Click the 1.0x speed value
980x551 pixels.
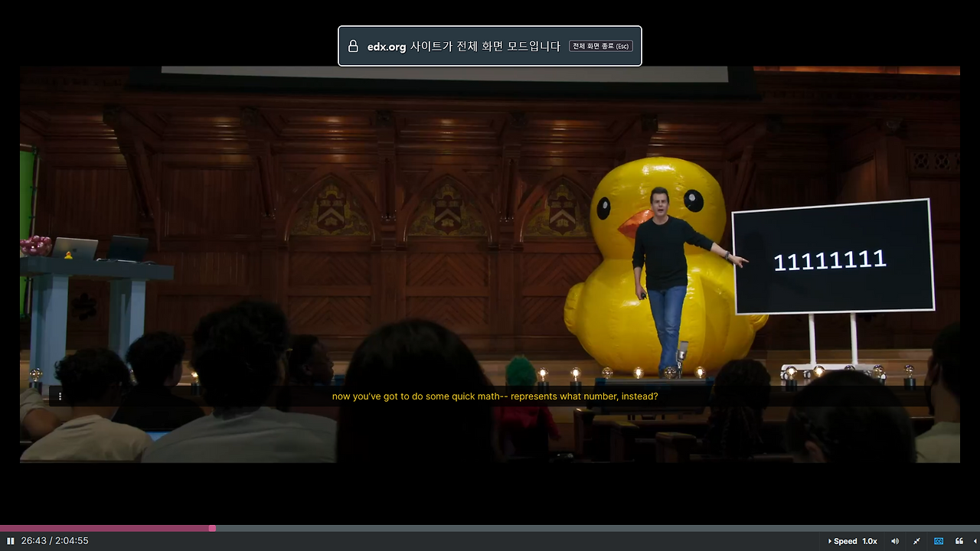870,541
